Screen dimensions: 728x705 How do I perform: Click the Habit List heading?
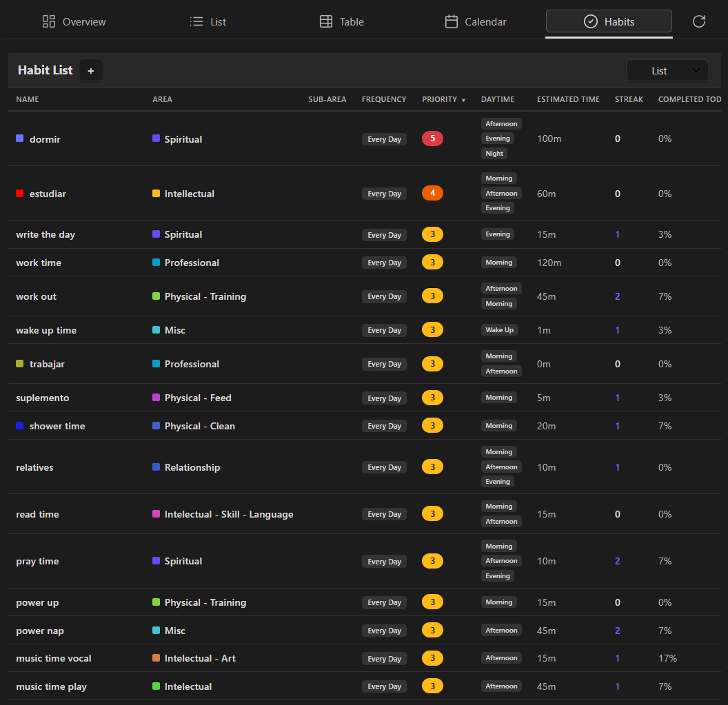[45, 70]
